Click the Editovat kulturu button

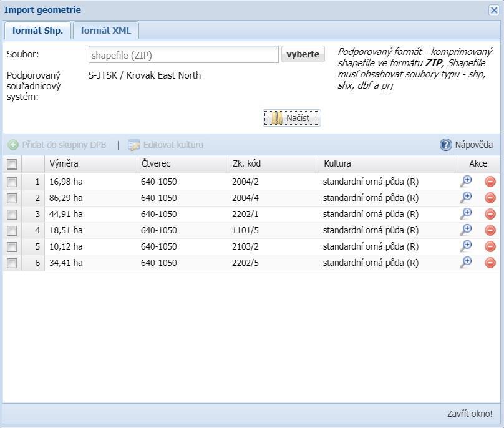(x=165, y=145)
